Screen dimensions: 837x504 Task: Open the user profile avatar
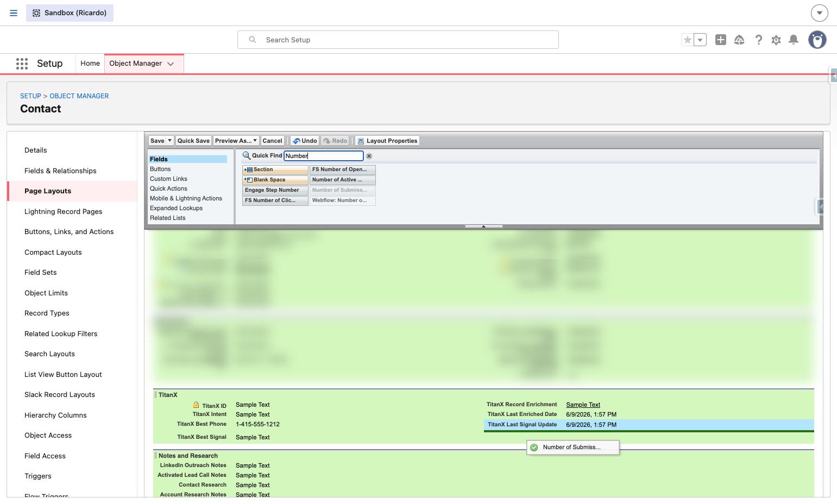click(817, 40)
